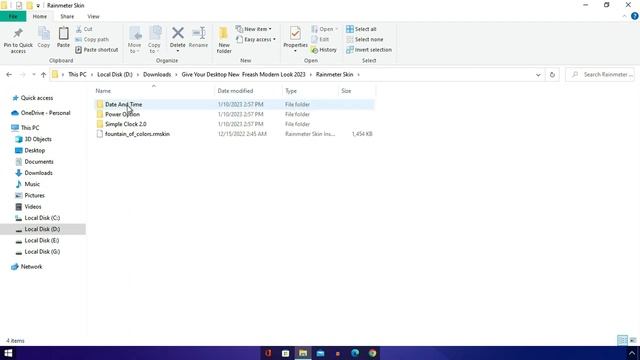Expand the address bar history dropdown

click(x=538, y=75)
